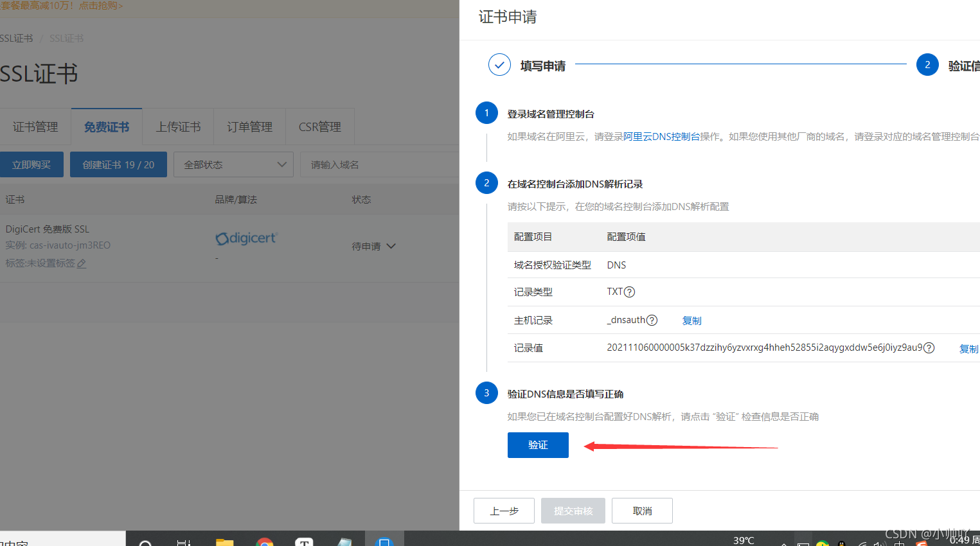
Task: Click the help icon after the record value
Action: [x=929, y=348]
